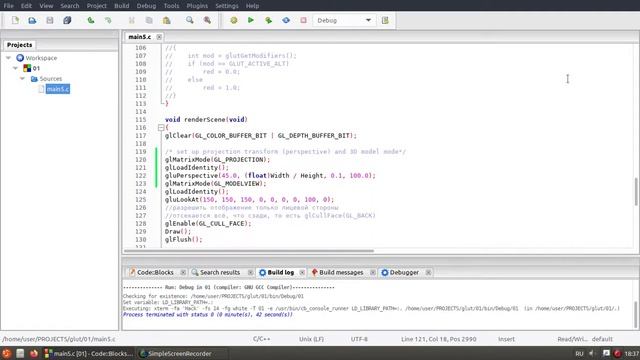Open the Tools menu
Screen dimensions: 640x360
point(171,6)
